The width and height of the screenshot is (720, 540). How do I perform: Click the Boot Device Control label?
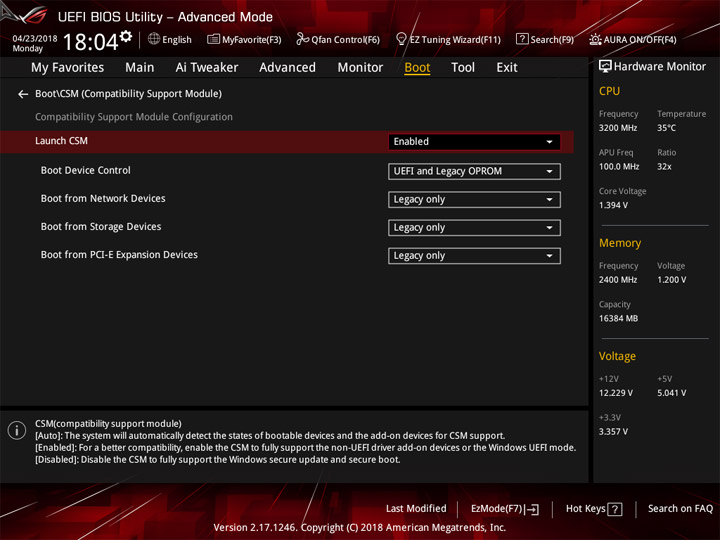point(86,170)
